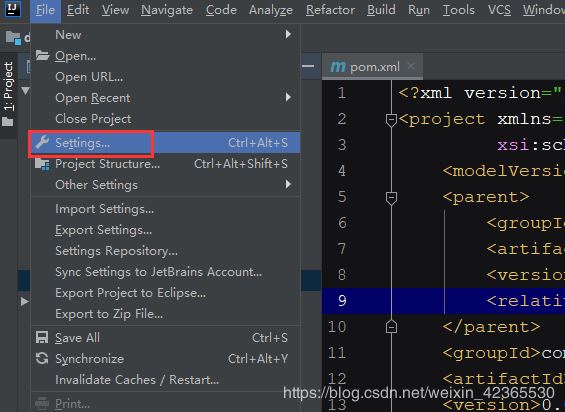
Task: Expand the Other Settings submenu arrow
Action: pos(288,184)
